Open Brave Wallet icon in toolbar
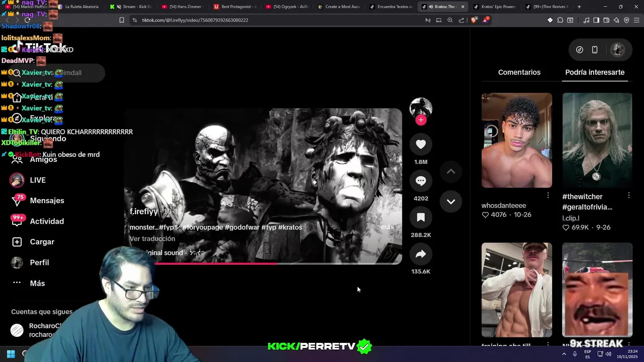Screen dimensions: 644x362 point(606,20)
